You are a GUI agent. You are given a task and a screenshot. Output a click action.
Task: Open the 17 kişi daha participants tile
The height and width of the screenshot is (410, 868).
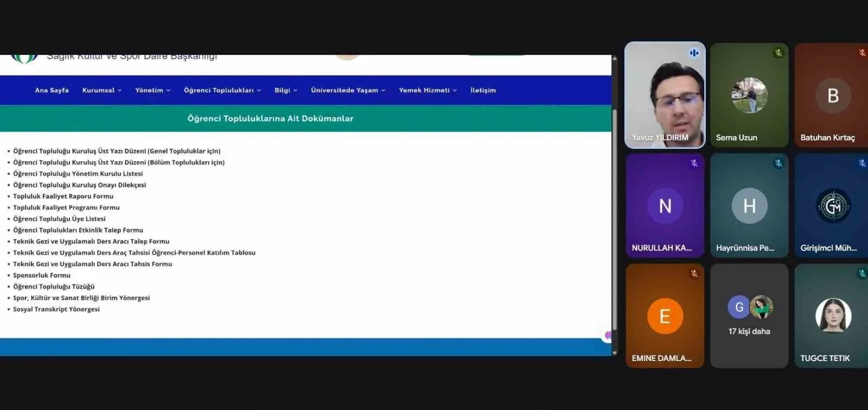[749, 316]
